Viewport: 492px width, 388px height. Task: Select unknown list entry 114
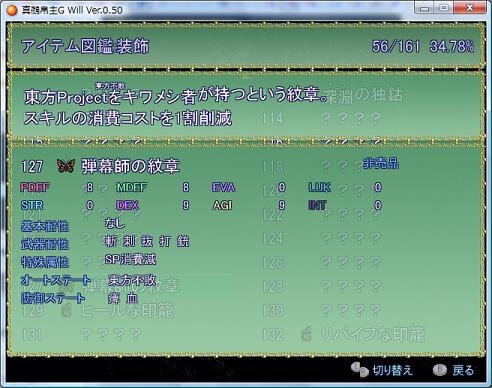[x=321, y=118]
